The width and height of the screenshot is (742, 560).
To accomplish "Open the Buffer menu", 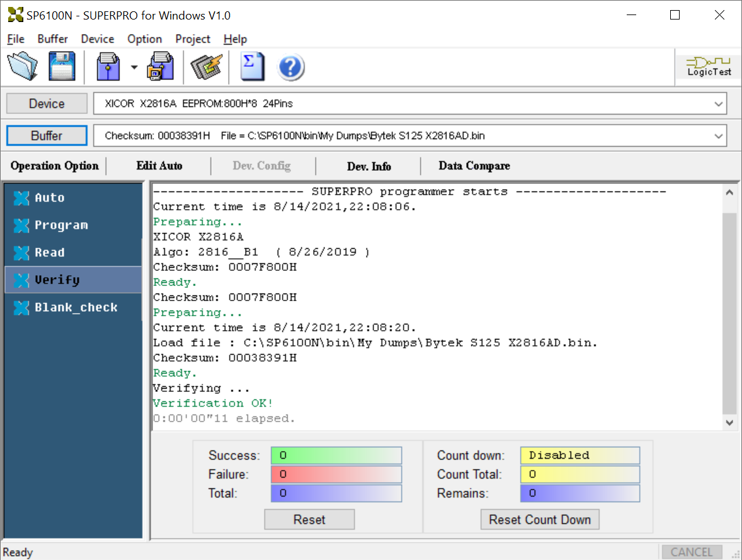I will pos(52,39).
